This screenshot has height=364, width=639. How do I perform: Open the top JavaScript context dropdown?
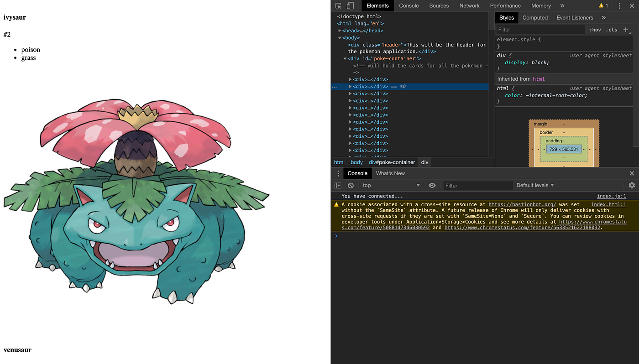pos(391,186)
